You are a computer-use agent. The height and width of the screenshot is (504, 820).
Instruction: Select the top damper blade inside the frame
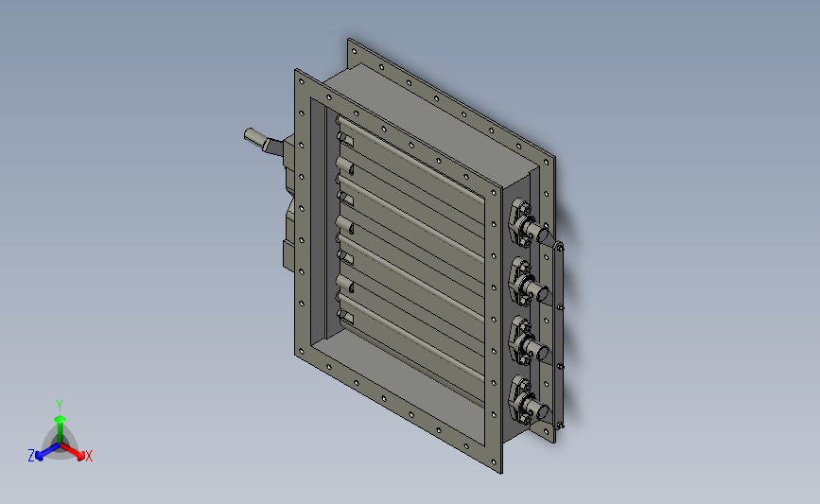click(410, 170)
